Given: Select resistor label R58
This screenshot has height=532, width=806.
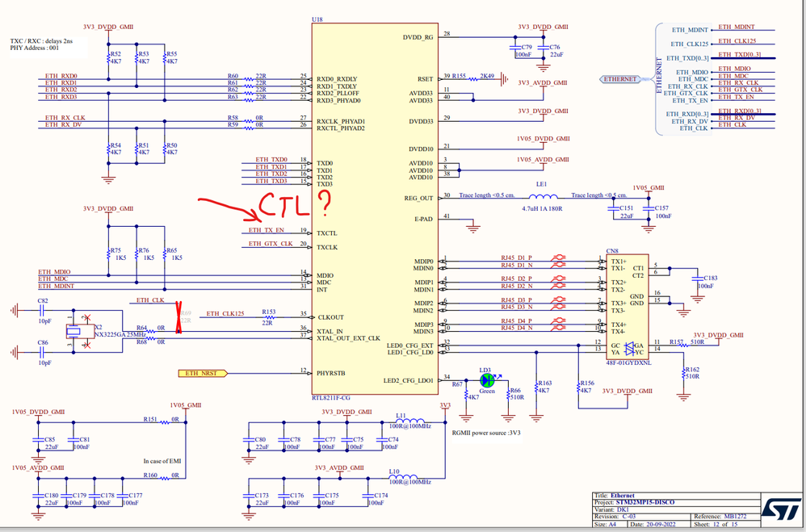Looking at the screenshot, I should tap(233, 118).
